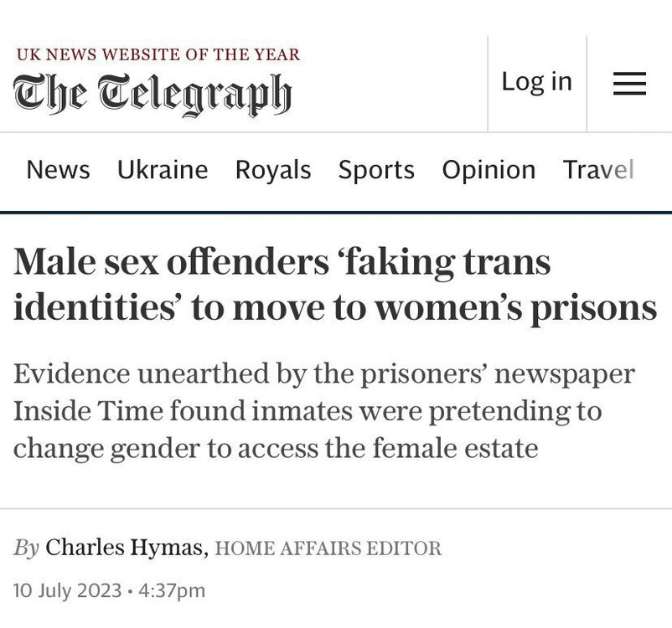The height and width of the screenshot is (628, 672).
Task: Open author Charles Hymas's profile link
Action: click(124, 548)
